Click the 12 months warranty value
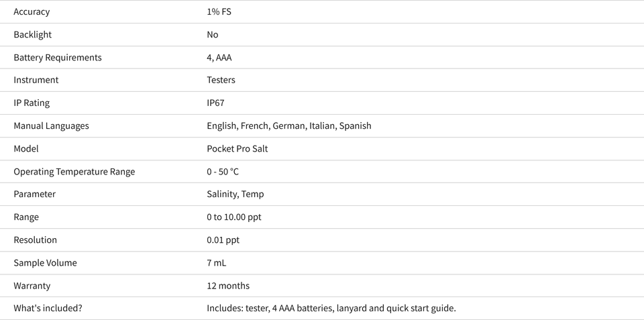Screen dimensions: 644x320 (x=228, y=286)
